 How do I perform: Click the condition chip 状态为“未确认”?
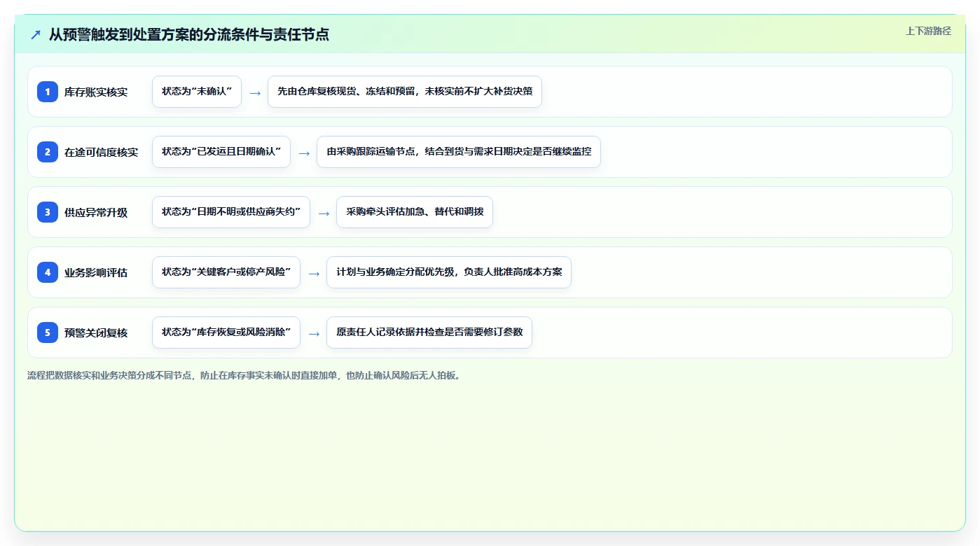(x=197, y=92)
